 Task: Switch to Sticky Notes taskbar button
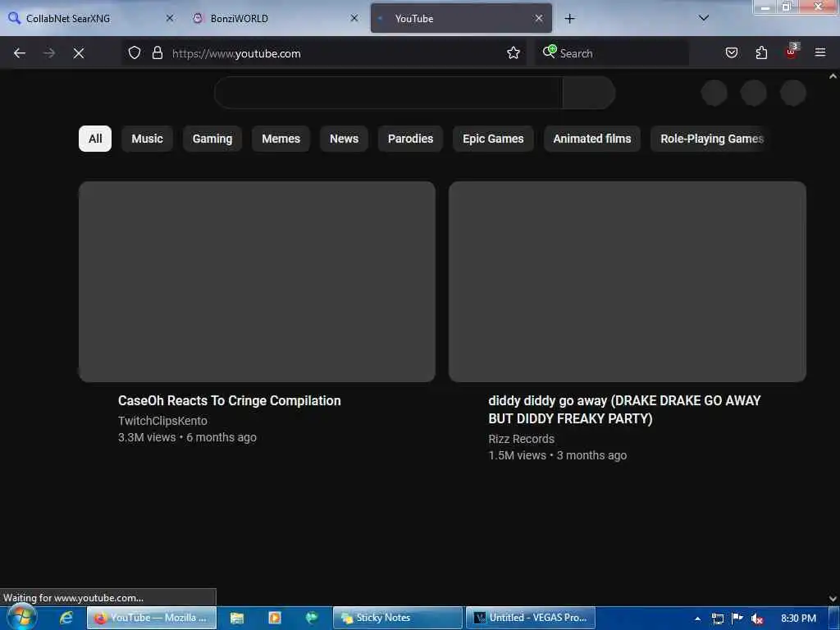[398, 618]
